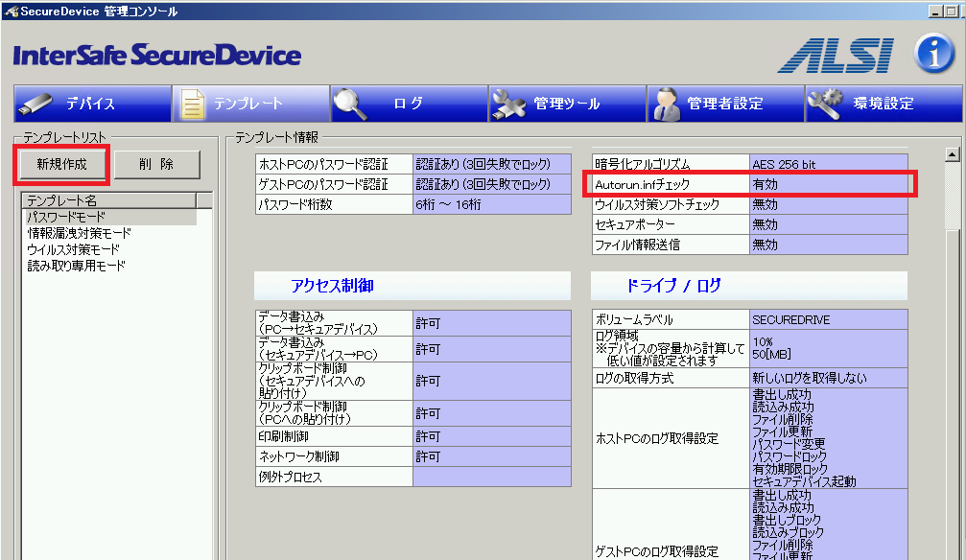966x560 pixels.
Task: Click the wrench icon on 管理ツール tab
Action: [x=508, y=105]
